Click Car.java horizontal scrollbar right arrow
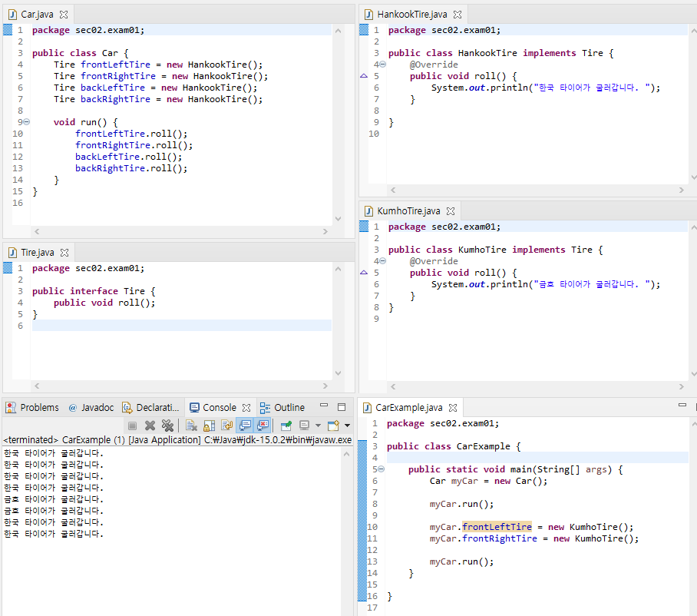The height and width of the screenshot is (616, 697). 325,232
